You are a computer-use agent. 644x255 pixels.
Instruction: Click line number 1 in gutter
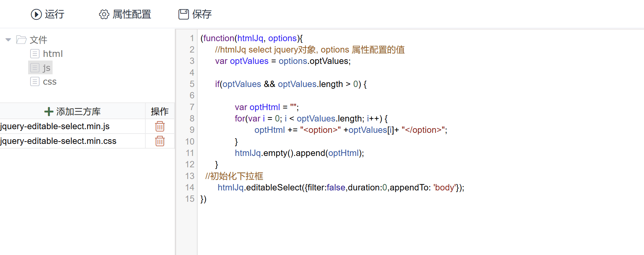pos(192,38)
